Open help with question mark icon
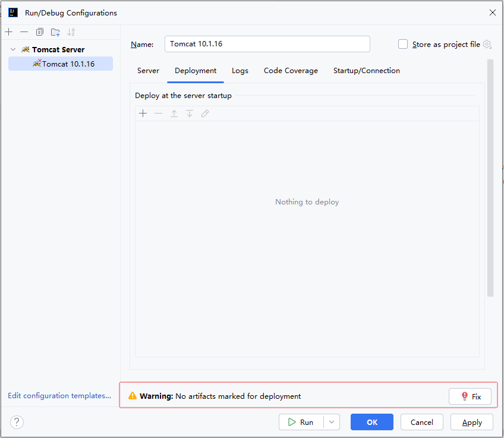The image size is (504, 438). pyautogui.click(x=17, y=423)
